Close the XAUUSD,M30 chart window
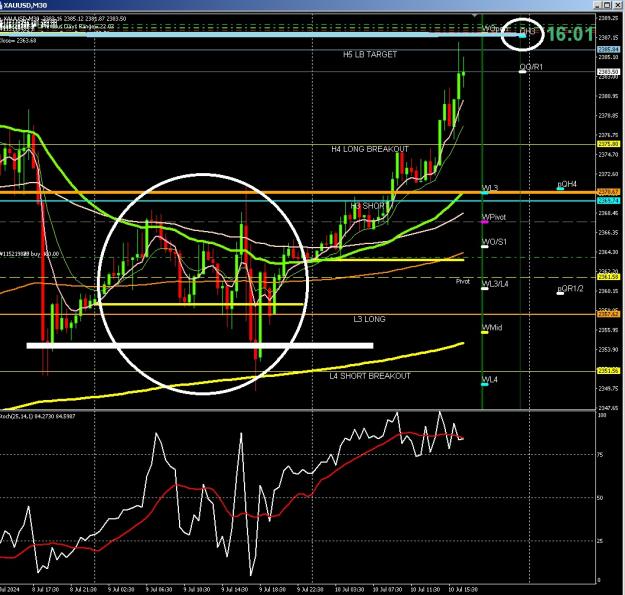 pos(616,5)
